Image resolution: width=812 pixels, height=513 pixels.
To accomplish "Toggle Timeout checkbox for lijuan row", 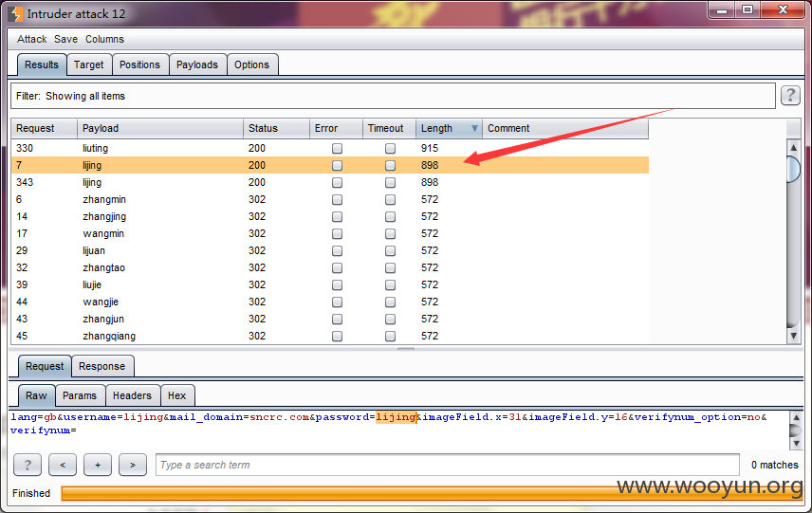I will point(391,251).
